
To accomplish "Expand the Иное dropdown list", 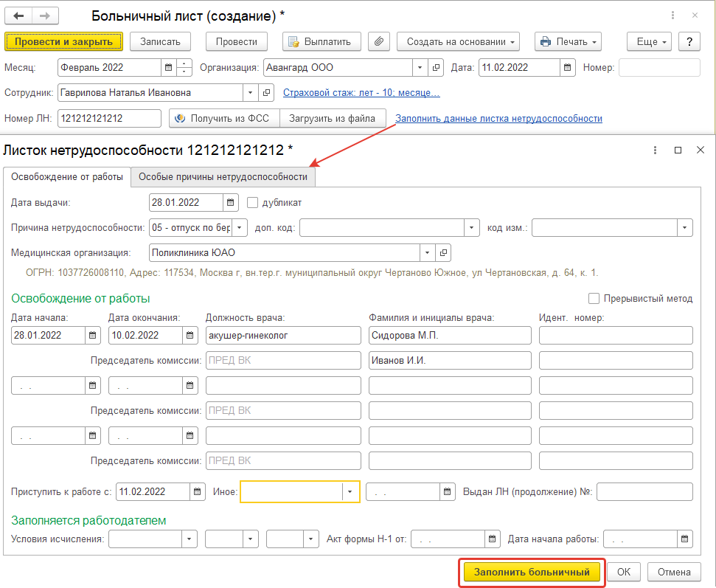I will [x=347, y=492].
